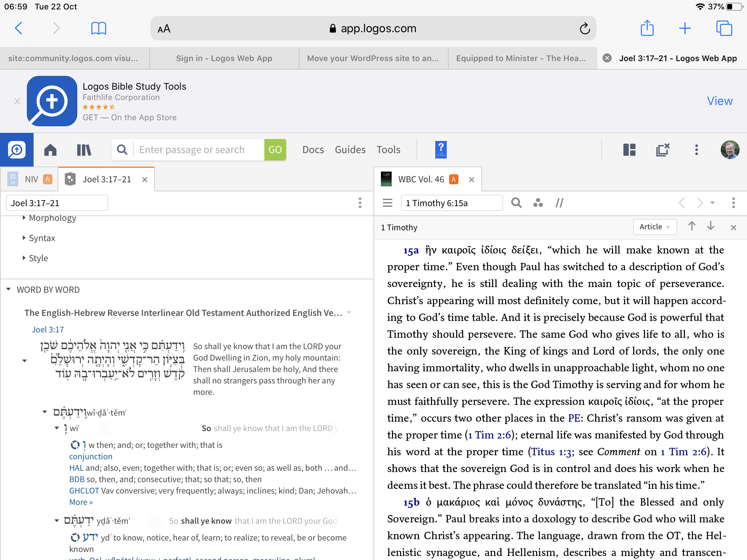Close the Joel 3:17–21 guide panel tab
Image resolution: width=747 pixels, height=560 pixels.
(144, 180)
